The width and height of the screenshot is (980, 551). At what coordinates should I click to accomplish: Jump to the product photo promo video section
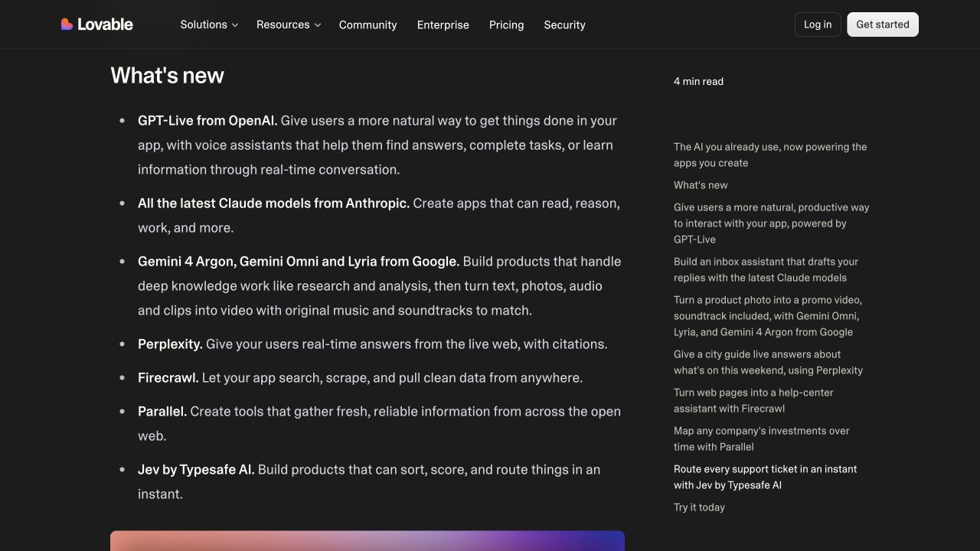768,316
